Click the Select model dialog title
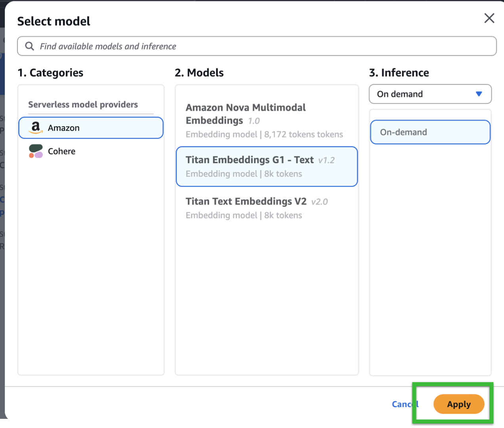This screenshot has width=504, height=428. (x=53, y=21)
